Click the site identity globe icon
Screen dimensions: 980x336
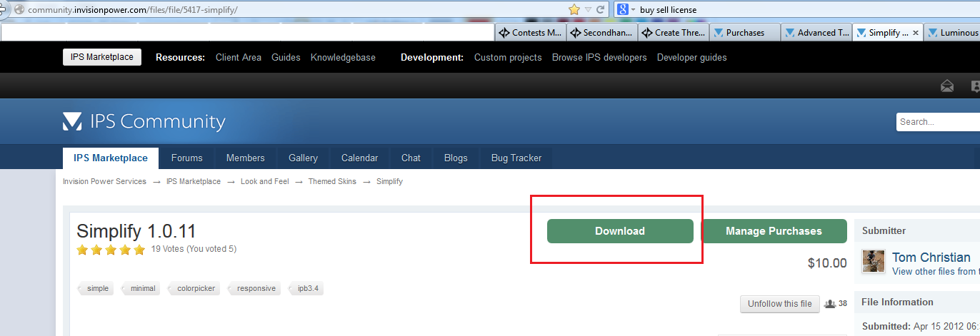point(19,10)
